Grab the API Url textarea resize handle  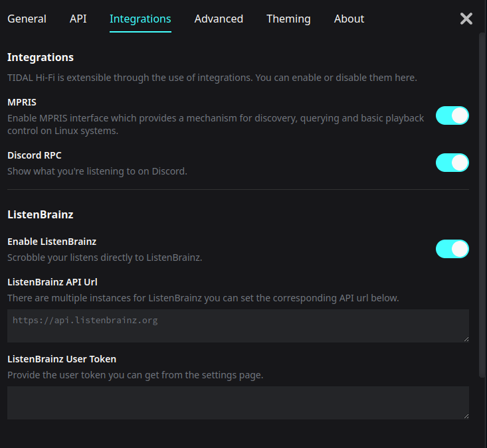click(x=465, y=338)
